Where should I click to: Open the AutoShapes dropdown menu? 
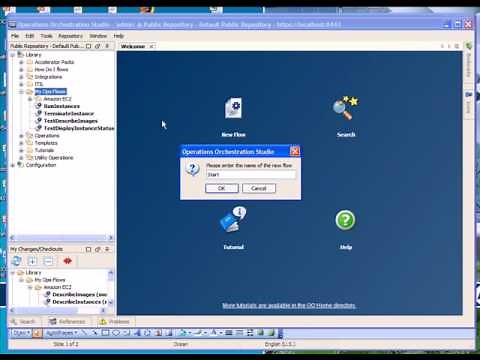click(61, 332)
